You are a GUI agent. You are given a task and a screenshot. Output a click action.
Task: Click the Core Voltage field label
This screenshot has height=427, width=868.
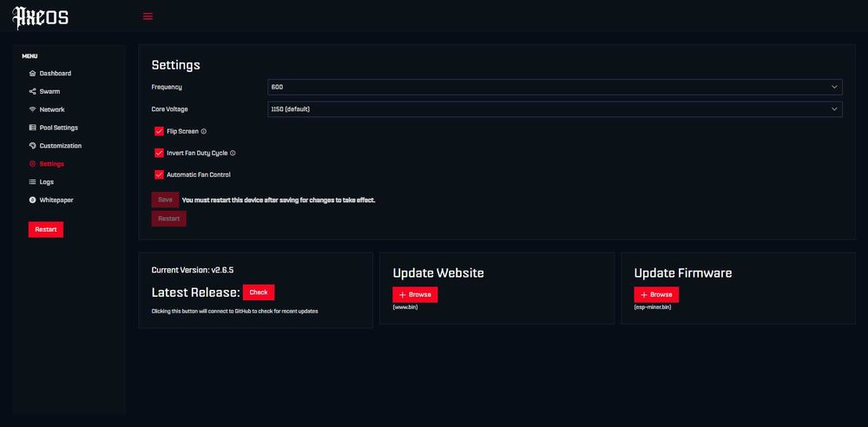169,109
